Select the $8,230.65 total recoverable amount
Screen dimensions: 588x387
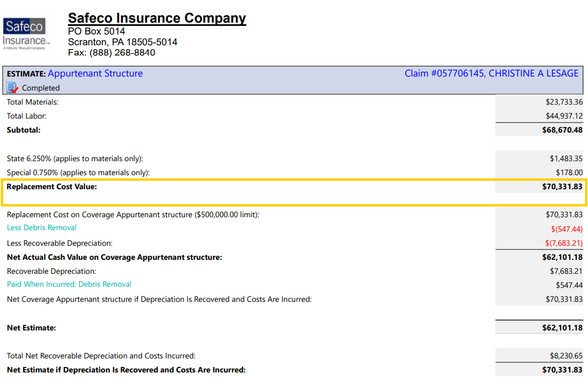tap(566, 356)
